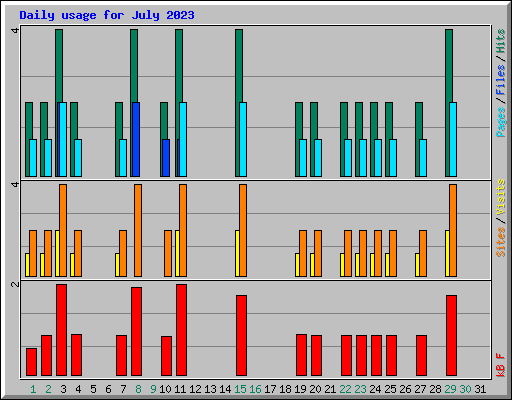Select the orange sites bar for day 15
The height and width of the screenshot is (400, 512).
243,230
